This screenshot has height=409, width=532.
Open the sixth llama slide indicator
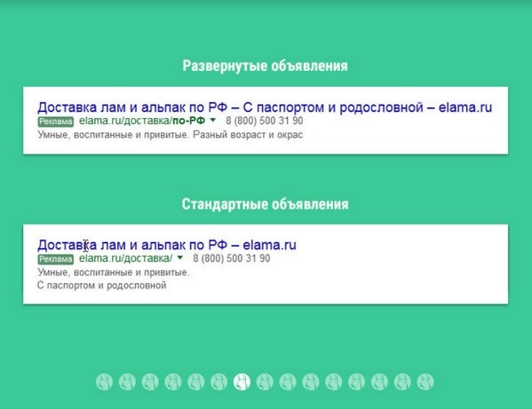[218, 381]
